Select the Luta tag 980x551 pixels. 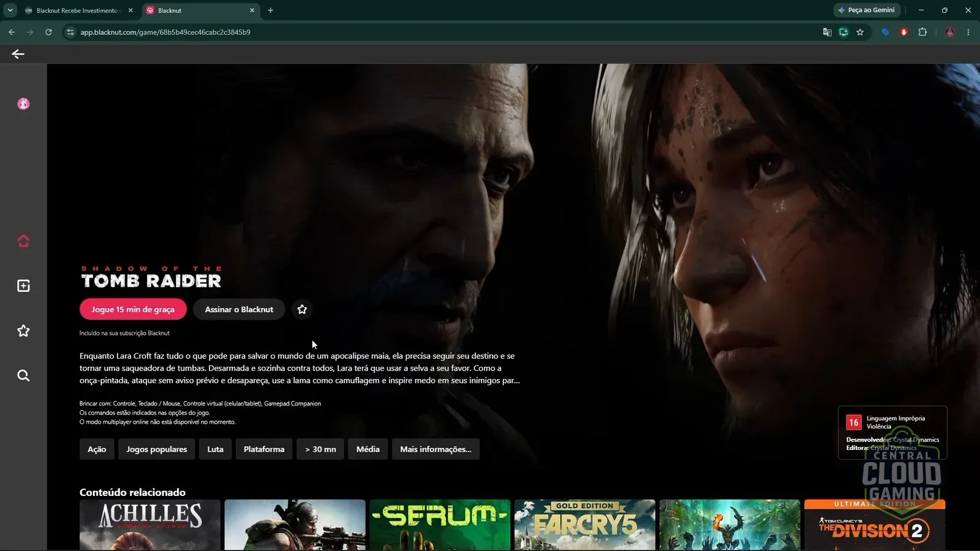coord(215,449)
